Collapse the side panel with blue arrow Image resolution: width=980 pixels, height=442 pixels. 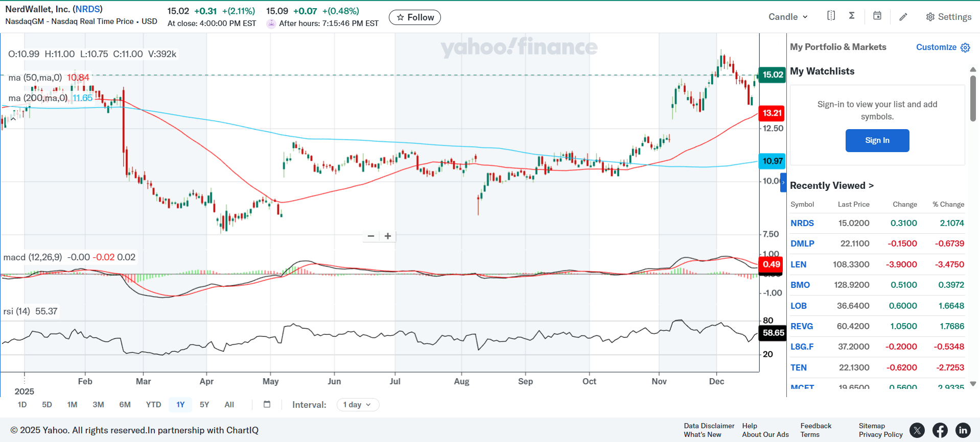tap(783, 183)
